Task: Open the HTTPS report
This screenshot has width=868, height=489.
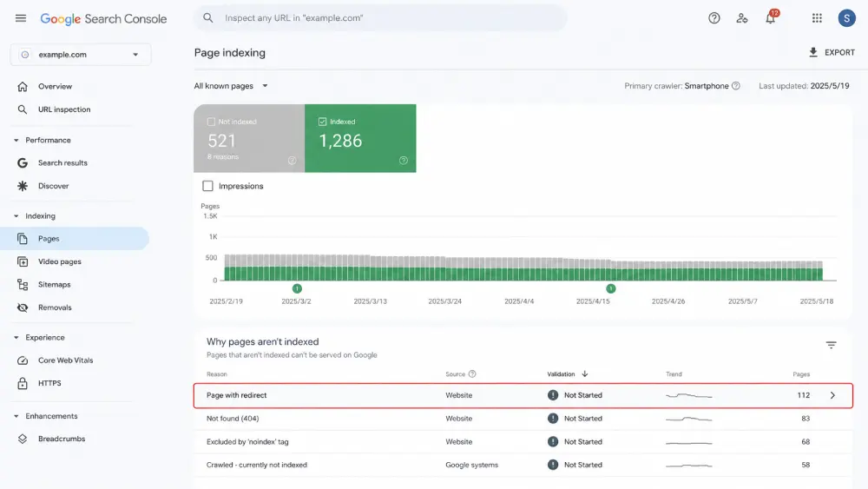Action: 49,383
